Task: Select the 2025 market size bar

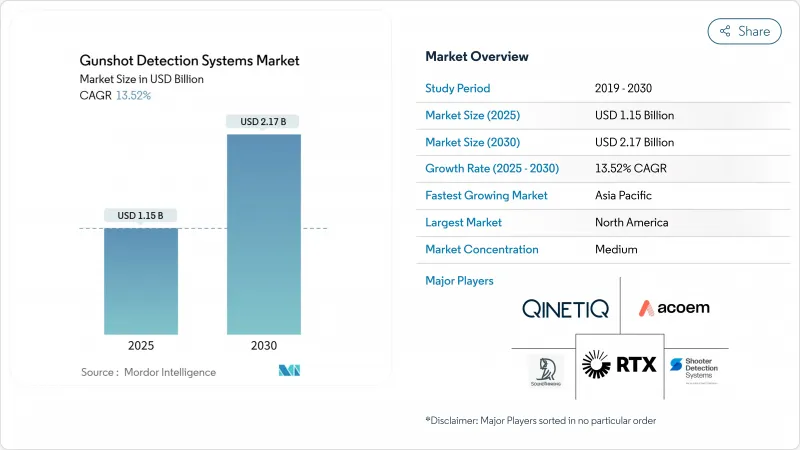Action: 141,280
